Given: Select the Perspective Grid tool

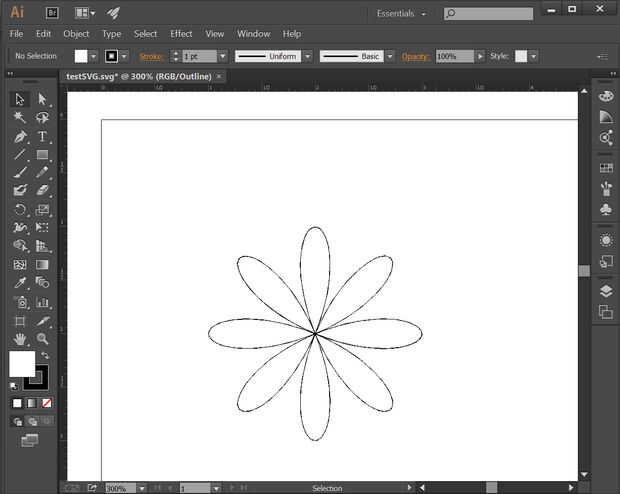Looking at the screenshot, I should [42, 246].
